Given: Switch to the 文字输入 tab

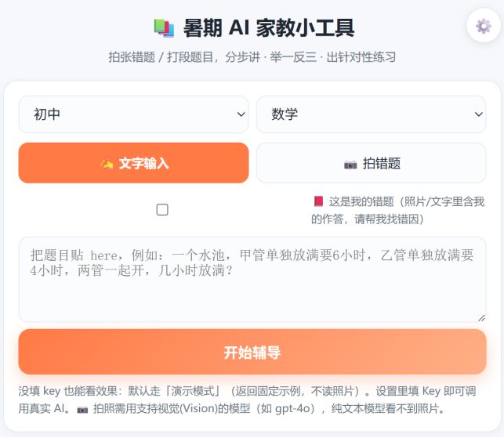Looking at the screenshot, I should 133,163.
